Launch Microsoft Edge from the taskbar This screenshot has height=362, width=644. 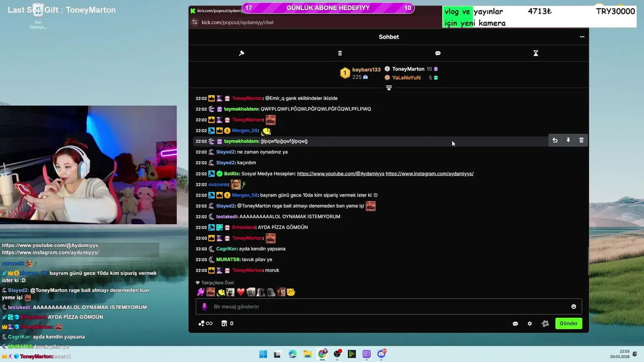click(x=293, y=354)
